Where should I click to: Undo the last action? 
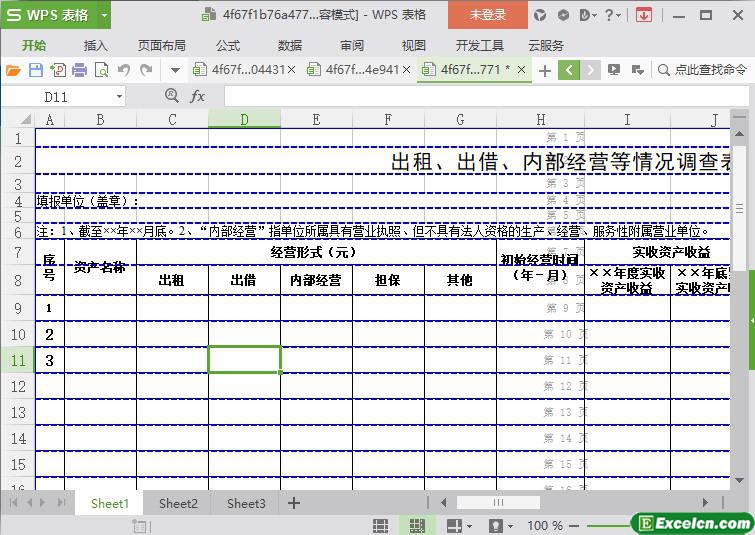pyautogui.click(x=124, y=70)
